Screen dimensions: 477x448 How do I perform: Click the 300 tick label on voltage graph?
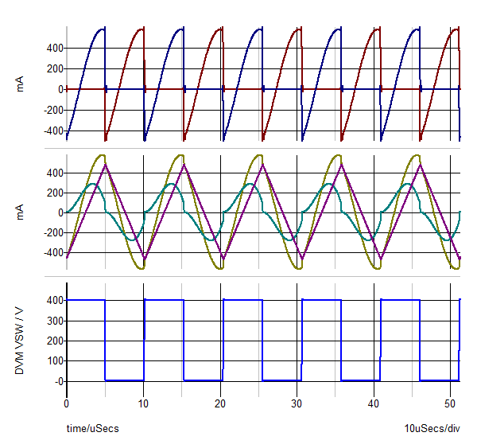(x=54, y=321)
